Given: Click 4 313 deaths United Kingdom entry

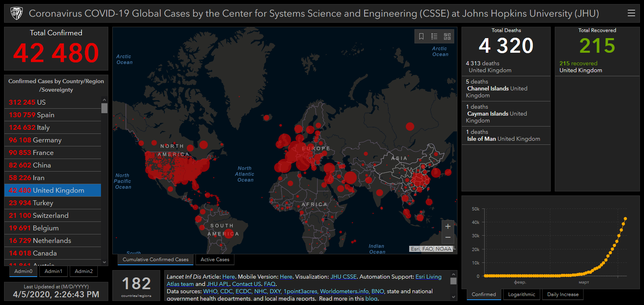Looking at the screenshot, I should point(506,67).
